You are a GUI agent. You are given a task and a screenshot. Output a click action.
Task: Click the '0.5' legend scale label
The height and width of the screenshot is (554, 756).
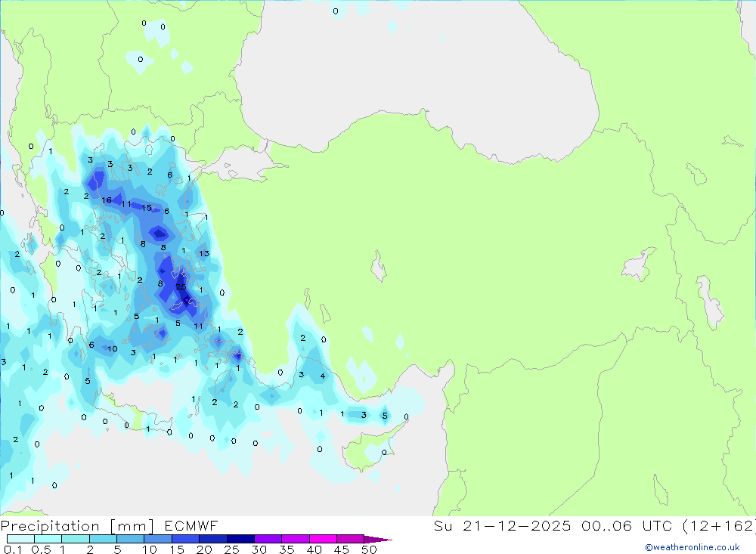click(41, 549)
